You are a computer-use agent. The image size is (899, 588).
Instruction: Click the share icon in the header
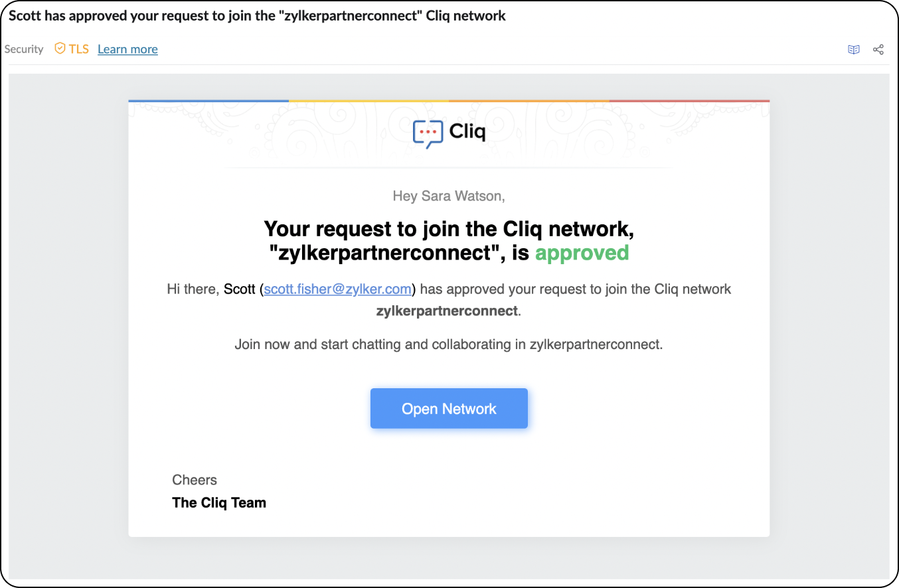pos(878,49)
